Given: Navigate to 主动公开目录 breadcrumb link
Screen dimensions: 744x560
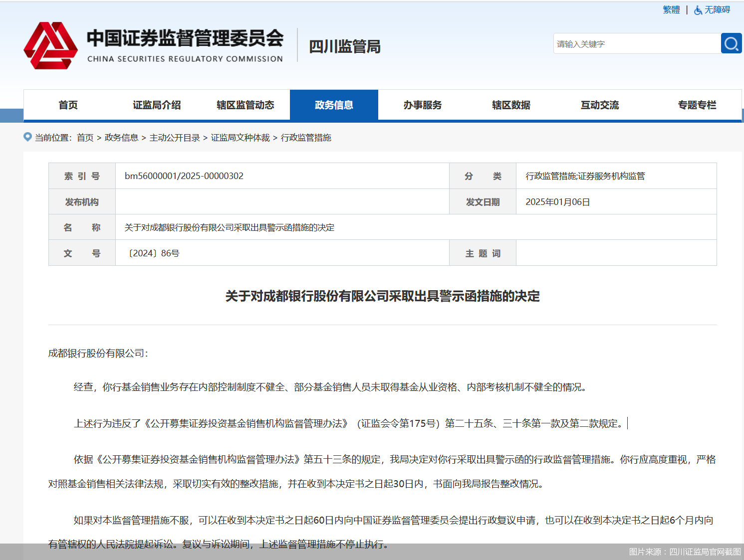Looking at the screenshot, I should click(x=175, y=138).
